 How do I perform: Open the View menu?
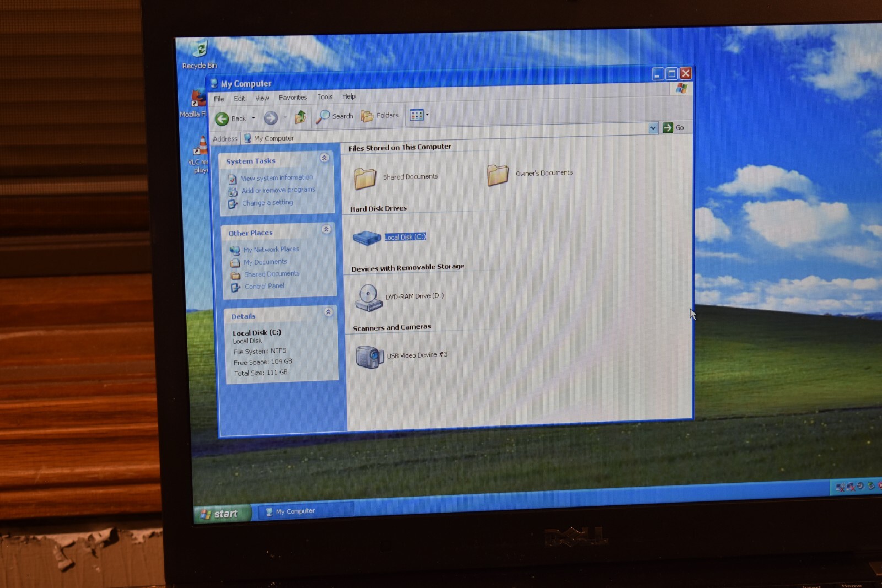[262, 98]
